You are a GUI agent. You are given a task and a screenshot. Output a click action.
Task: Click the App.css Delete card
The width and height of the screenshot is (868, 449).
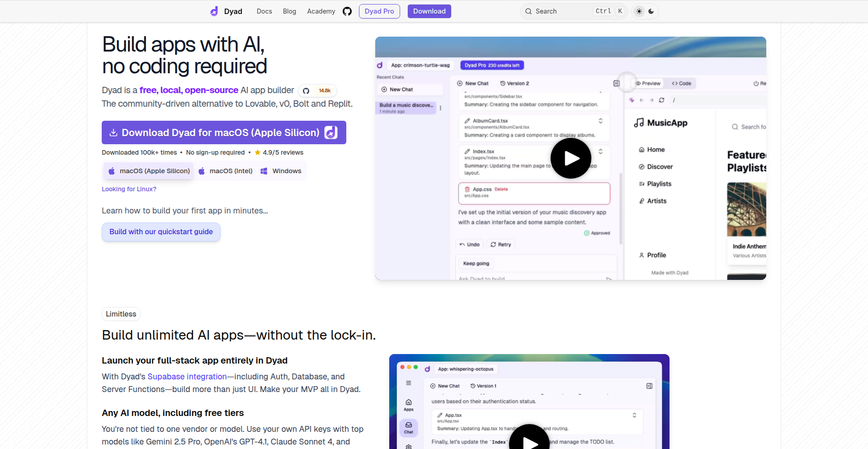click(x=534, y=193)
